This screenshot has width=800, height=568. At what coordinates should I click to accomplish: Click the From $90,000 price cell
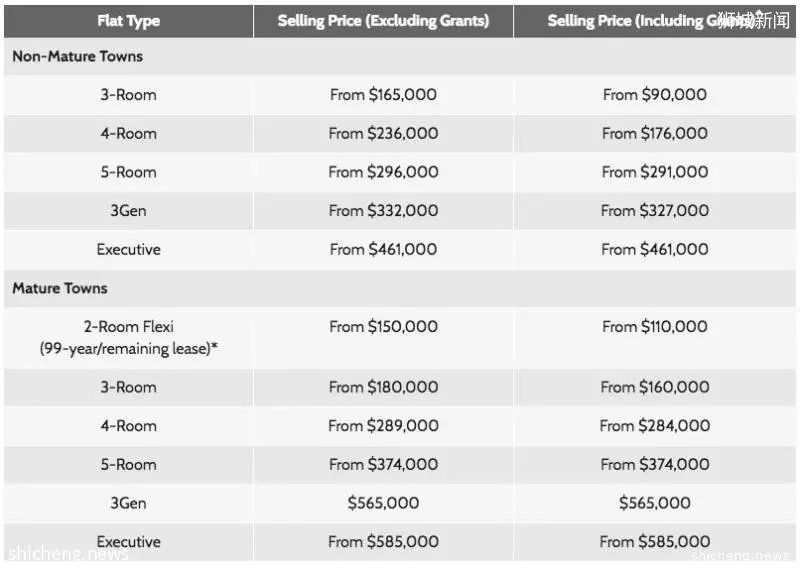655,95
